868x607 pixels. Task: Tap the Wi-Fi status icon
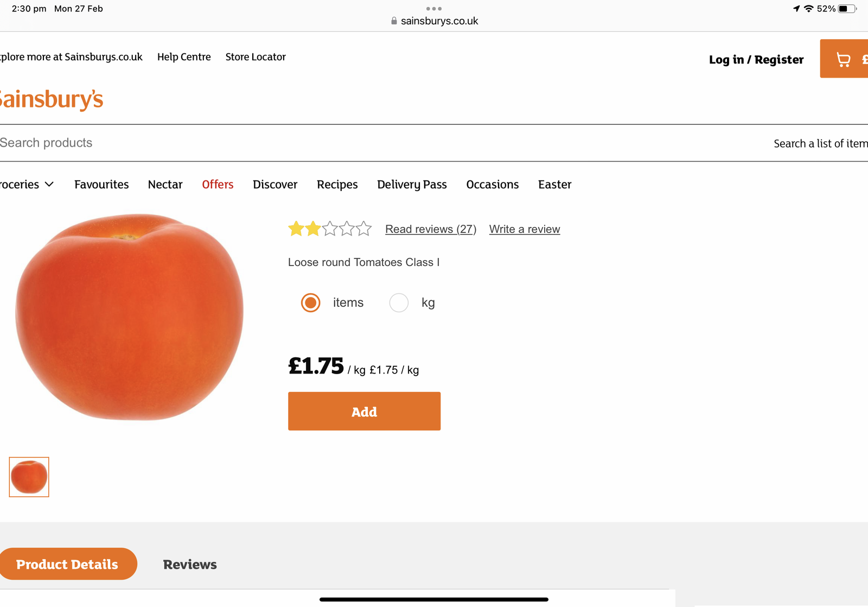pos(808,9)
